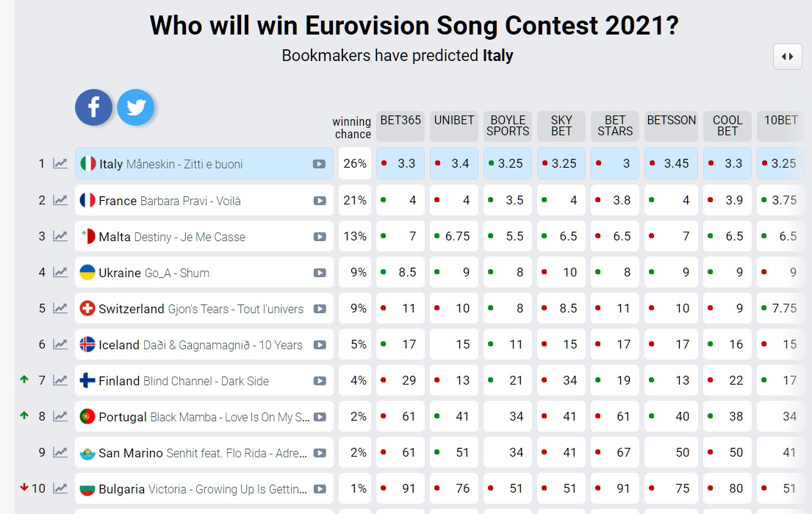Image resolution: width=812 pixels, height=514 pixels.
Task: Open the BOYLE SPORTS bookmaker header
Action: [508, 126]
